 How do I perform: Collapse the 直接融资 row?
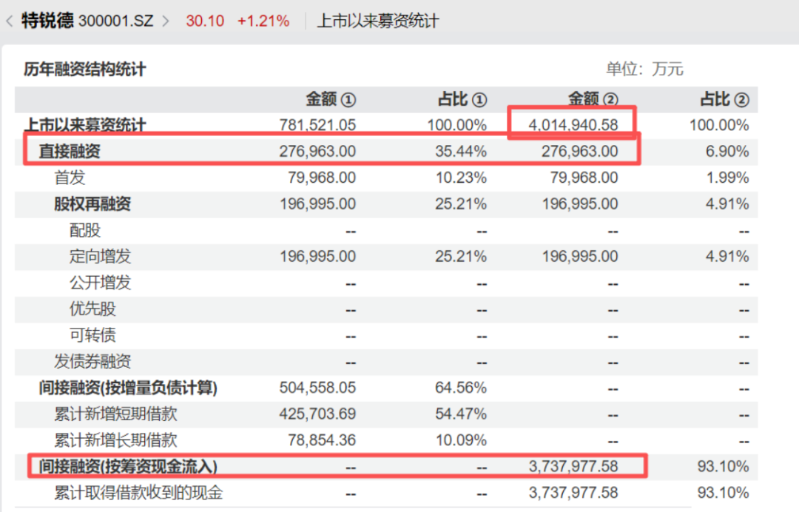click(x=70, y=151)
